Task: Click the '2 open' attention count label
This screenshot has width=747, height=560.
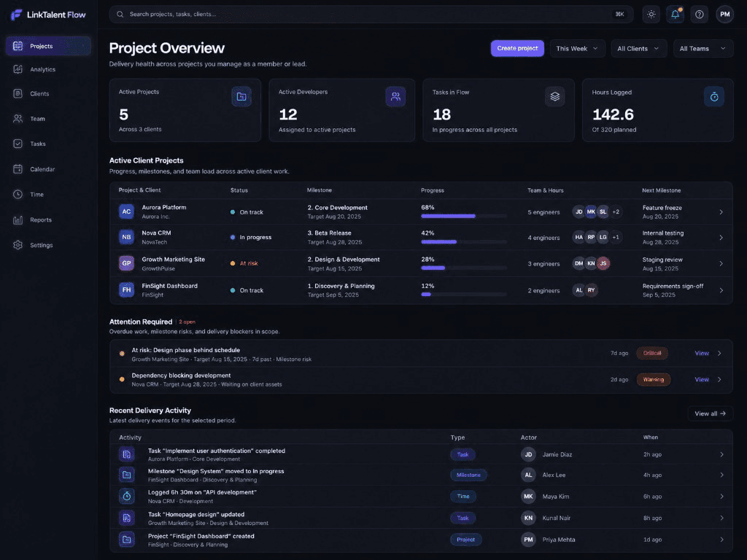Action: 187,322
